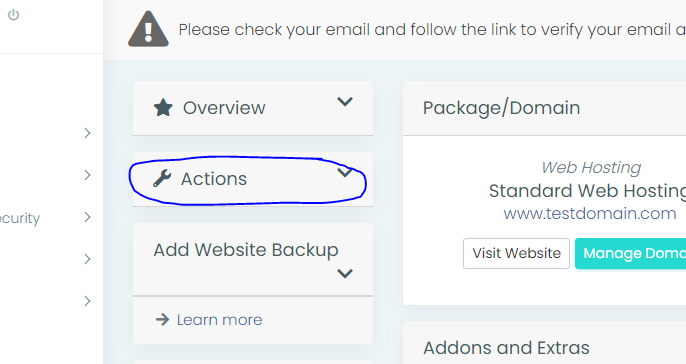
Task: Open the www.testdomain.com link
Action: coord(590,214)
